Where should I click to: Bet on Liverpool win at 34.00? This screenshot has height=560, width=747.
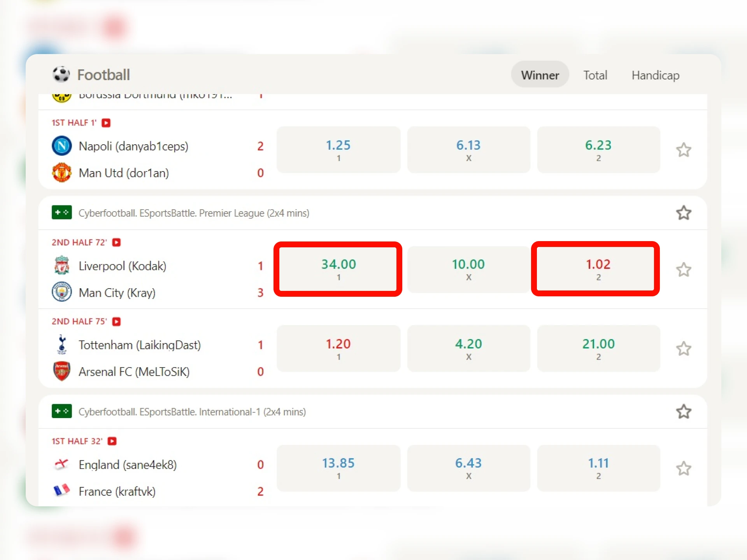pos(338,269)
